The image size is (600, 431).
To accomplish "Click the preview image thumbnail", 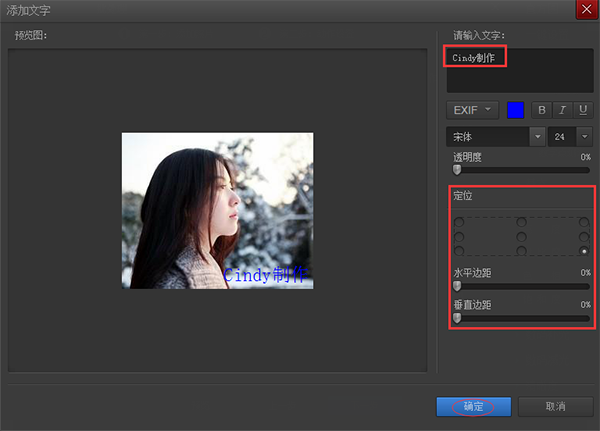I will [x=217, y=211].
